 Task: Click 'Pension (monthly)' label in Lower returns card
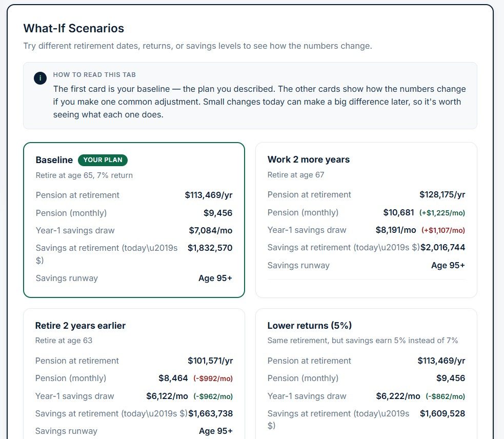coord(303,378)
